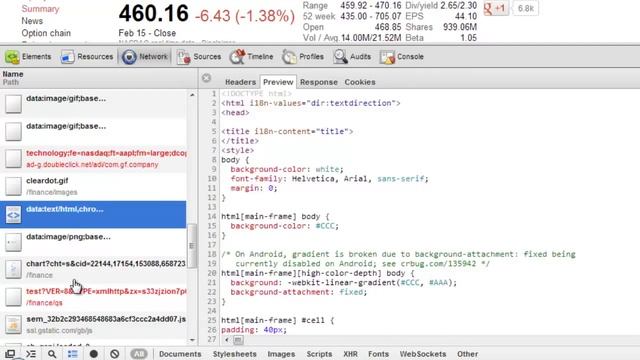This screenshot has height=360, width=640.
Task: Filter by Stylesheets
Action: tap(235, 354)
